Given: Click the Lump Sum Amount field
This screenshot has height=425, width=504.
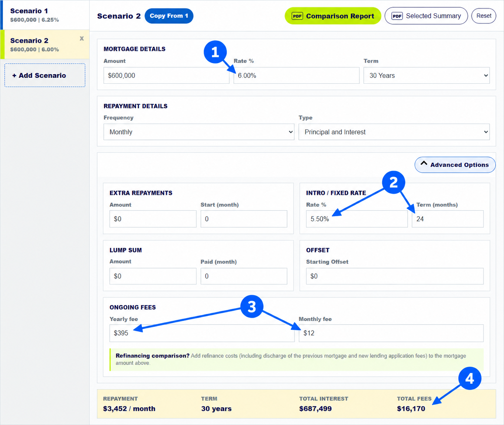Looking at the screenshot, I should click(x=153, y=276).
